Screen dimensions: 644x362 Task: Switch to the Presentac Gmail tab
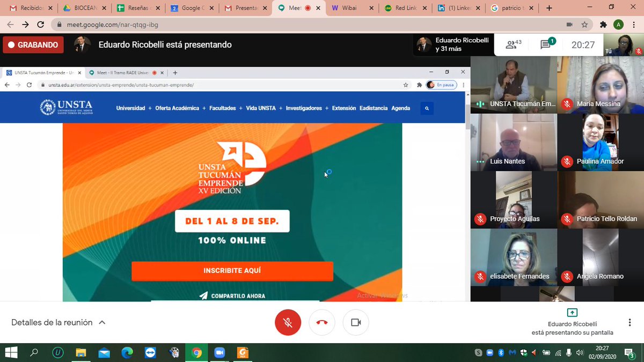(245, 8)
